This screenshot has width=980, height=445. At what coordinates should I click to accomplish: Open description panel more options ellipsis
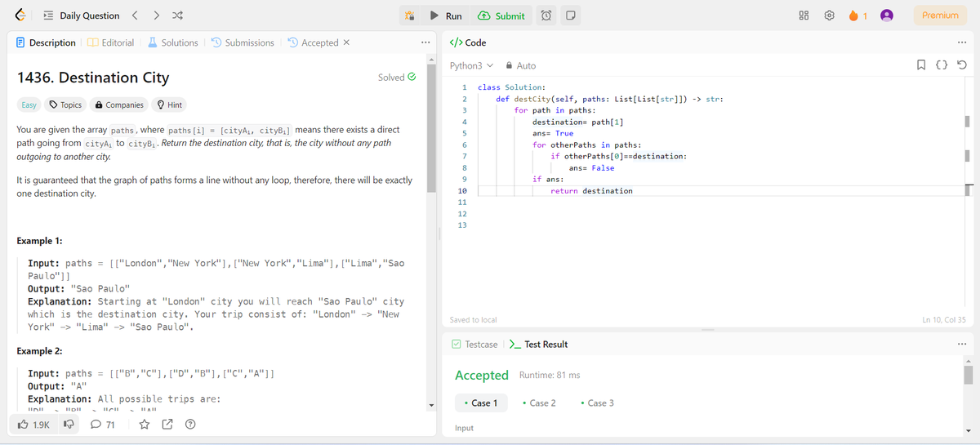425,42
